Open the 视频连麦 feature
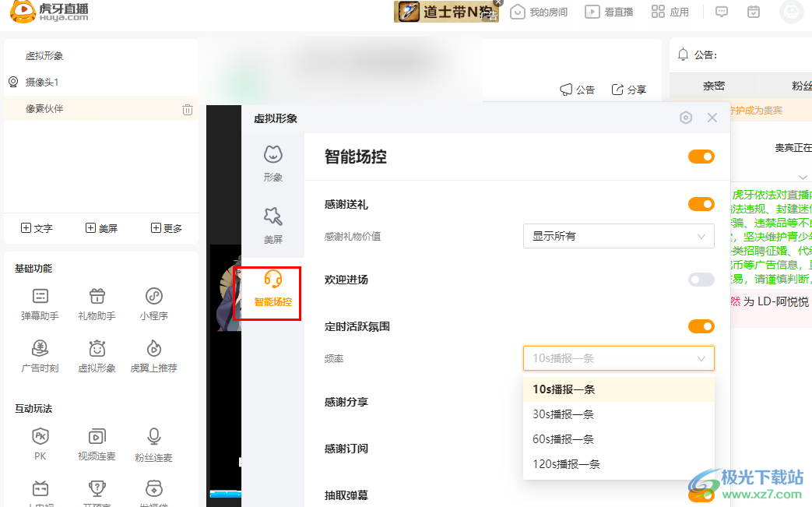812x507 pixels. pos(97,445)
